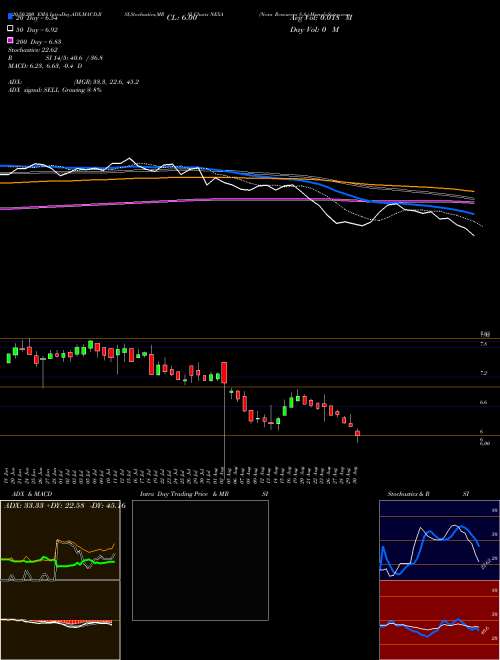The width and height of the screenshot is (500, 660).
Task: Click the 'MACD: 6.23, 6.63, -0.4 D' line
Action: click(45, 66)
